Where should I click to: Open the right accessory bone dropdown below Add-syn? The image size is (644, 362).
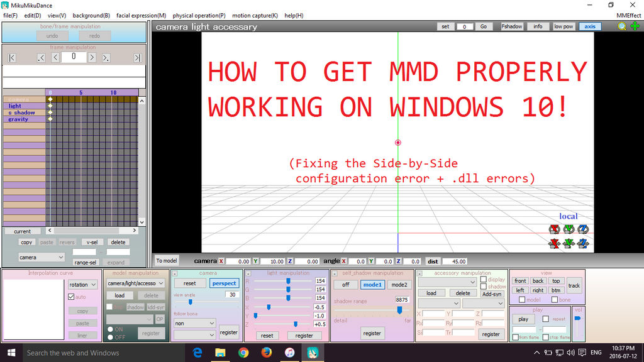[x=484, y=304]
